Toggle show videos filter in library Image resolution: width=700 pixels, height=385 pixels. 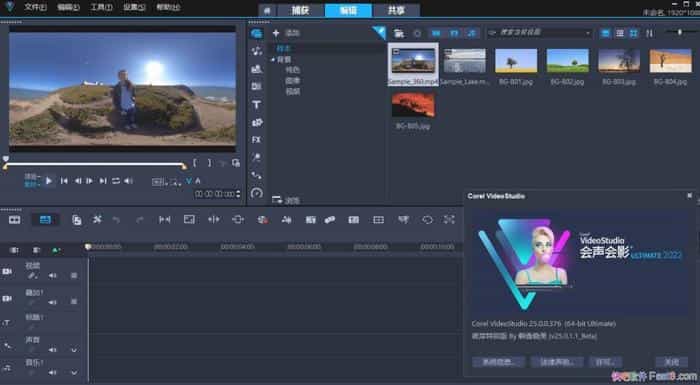coord(436,33)
